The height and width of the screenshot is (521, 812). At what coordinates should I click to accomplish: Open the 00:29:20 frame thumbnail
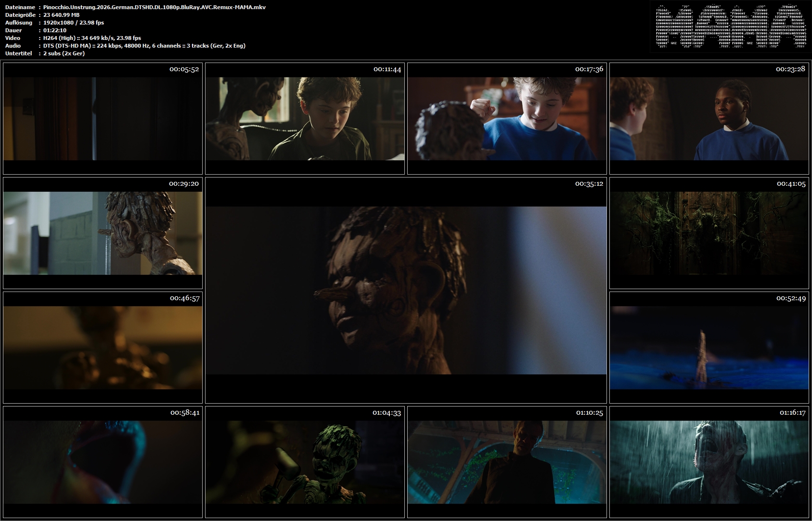click(103, 233)
